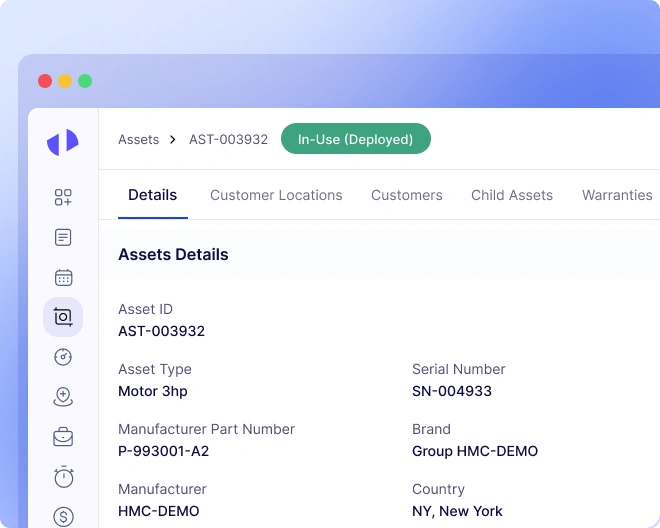Image resolution: width=660 pixels, height=528 pixels.
Task: Click the Asset Type value Motor 3hp
Action: [153, 391]
